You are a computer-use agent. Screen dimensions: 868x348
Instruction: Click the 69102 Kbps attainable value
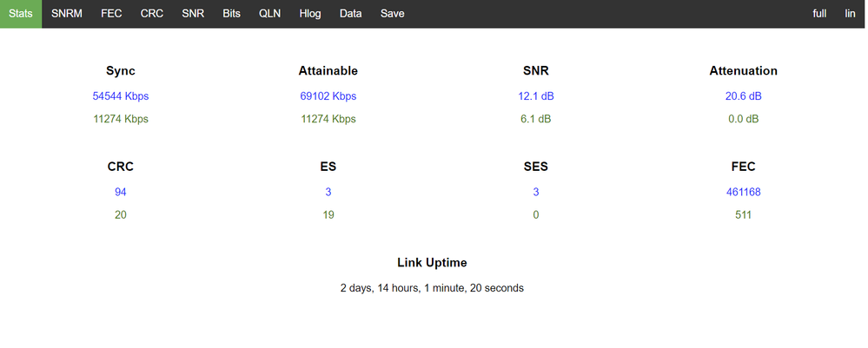328,96
